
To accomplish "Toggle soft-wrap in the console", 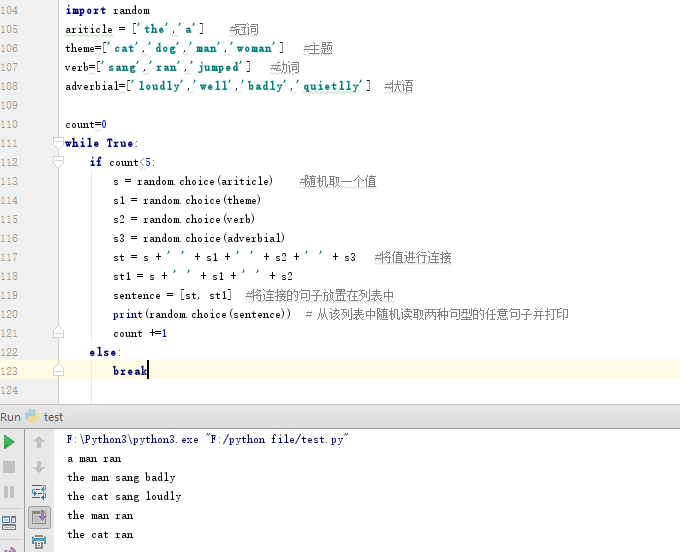I will (x=39, y=492).
